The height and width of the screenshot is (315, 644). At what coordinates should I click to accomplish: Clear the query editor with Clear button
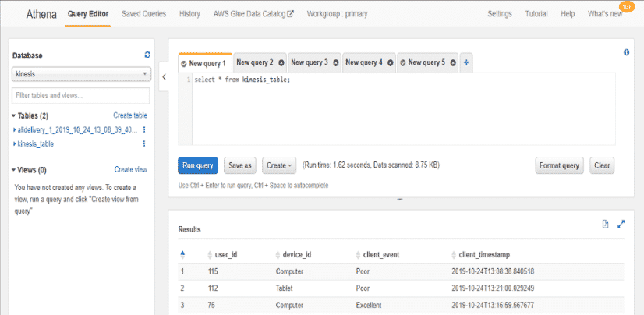point(602,165)
